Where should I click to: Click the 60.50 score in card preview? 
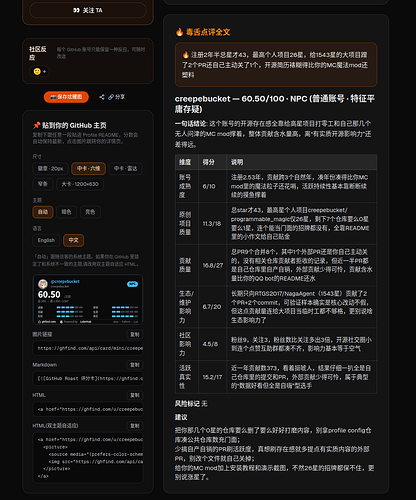tap(49, 295)
